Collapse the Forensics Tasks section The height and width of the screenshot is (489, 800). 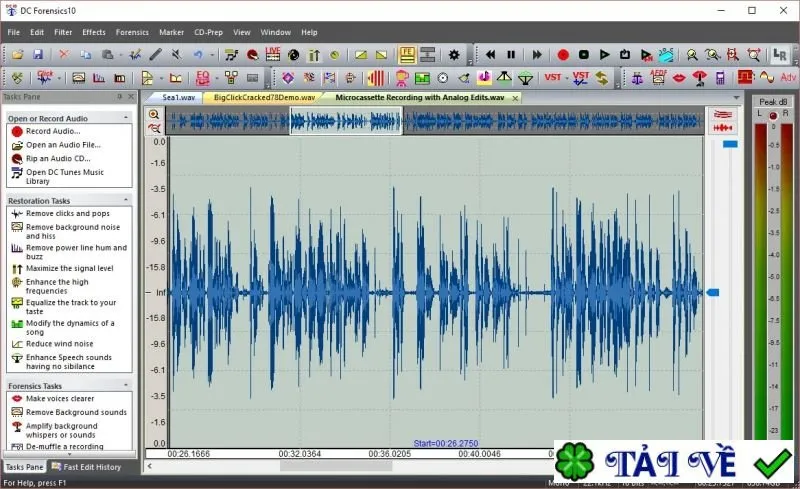tap(126, 385)
